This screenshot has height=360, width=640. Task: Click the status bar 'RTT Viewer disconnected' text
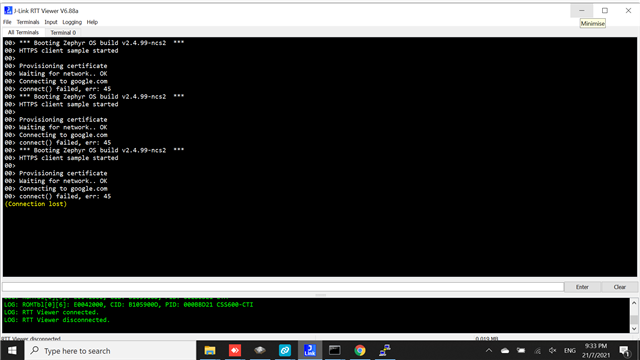[x=31, y=339]
